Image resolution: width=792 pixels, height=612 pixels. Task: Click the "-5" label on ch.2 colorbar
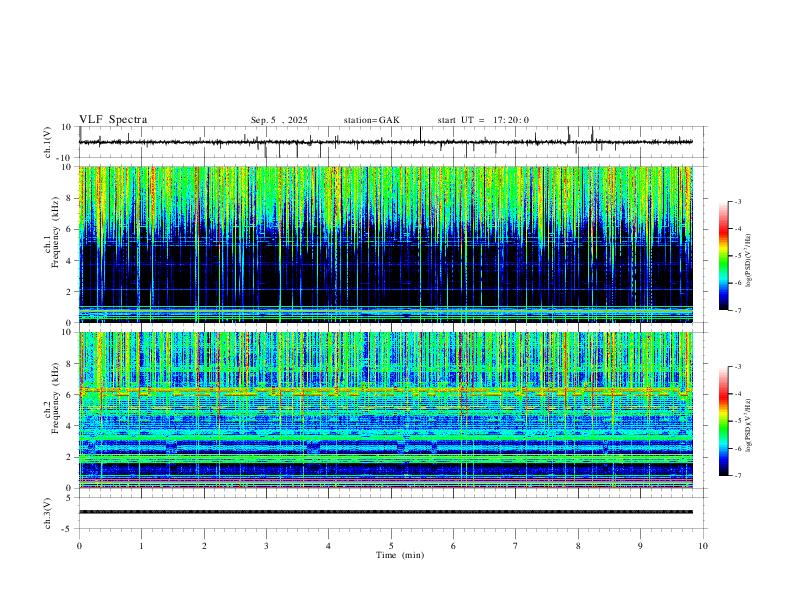tap(737, 421)
